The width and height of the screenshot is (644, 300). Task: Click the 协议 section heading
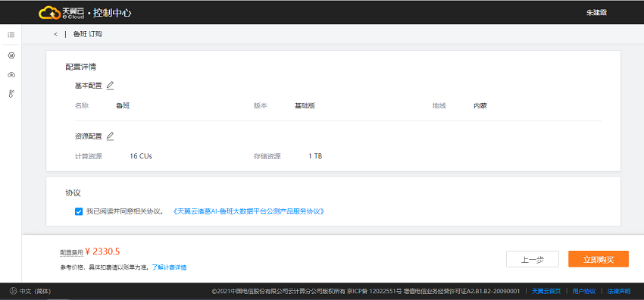click(x=73, y=192)
